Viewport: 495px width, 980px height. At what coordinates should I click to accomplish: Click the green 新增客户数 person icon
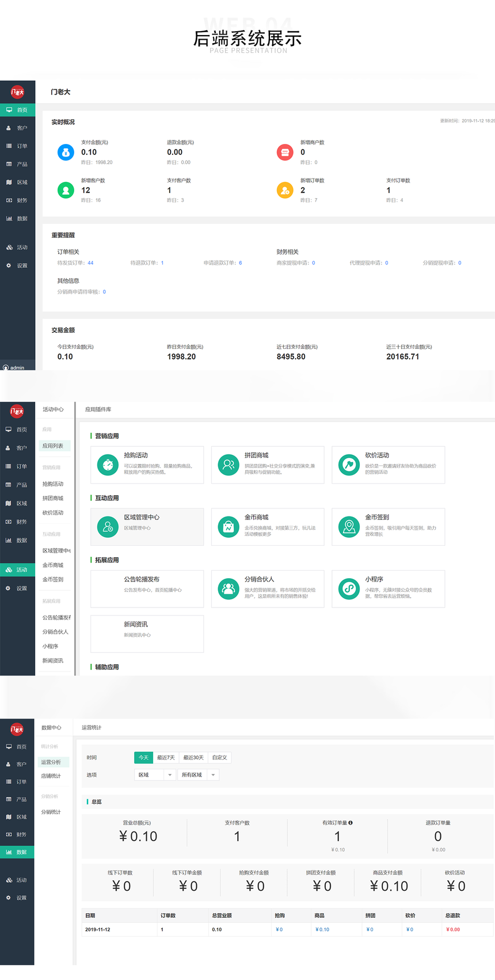[x=66, y=190]
